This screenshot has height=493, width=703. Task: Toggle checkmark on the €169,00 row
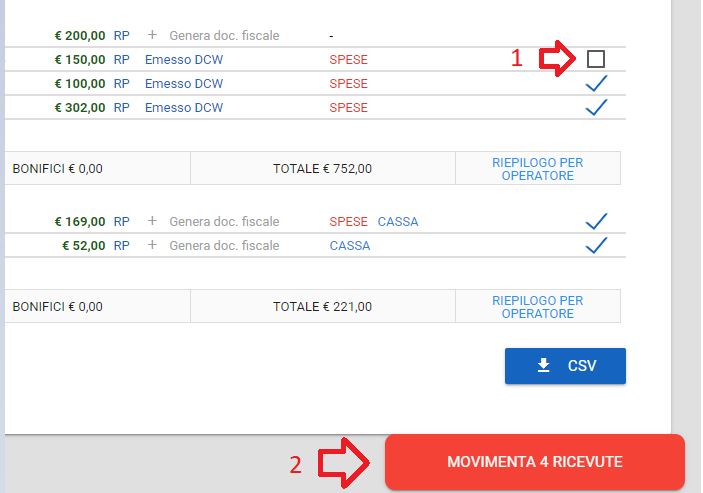coord(596,221)
